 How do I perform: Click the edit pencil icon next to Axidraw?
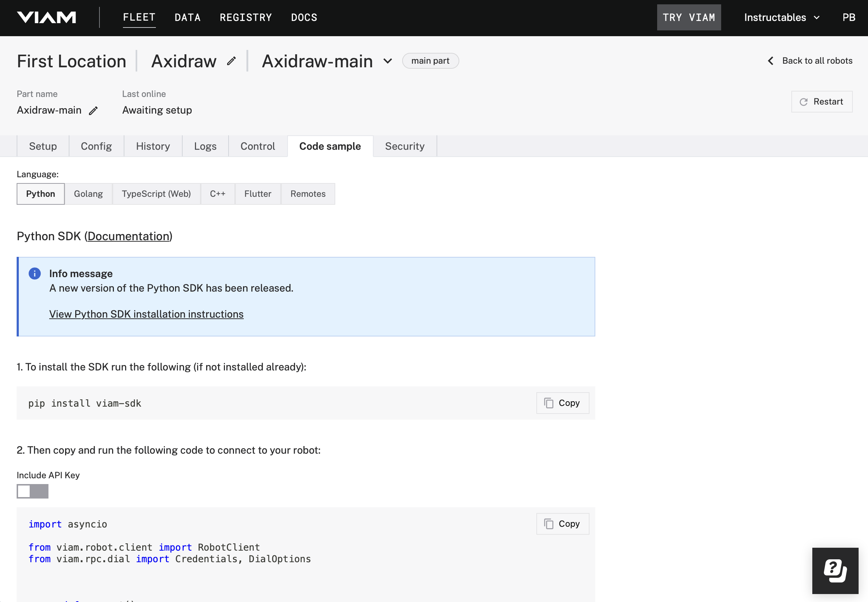pyautogui.click(x=231, y=61)
